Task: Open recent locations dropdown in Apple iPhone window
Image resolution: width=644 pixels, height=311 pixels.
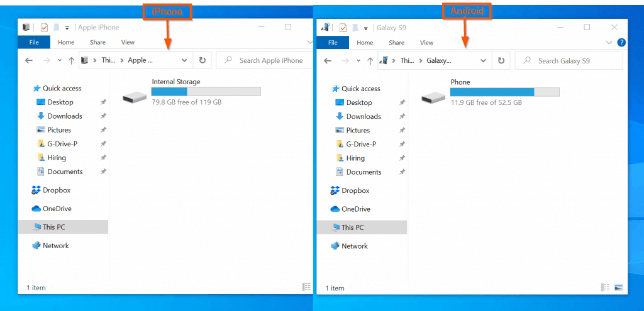Action: (x=59, y=60)
